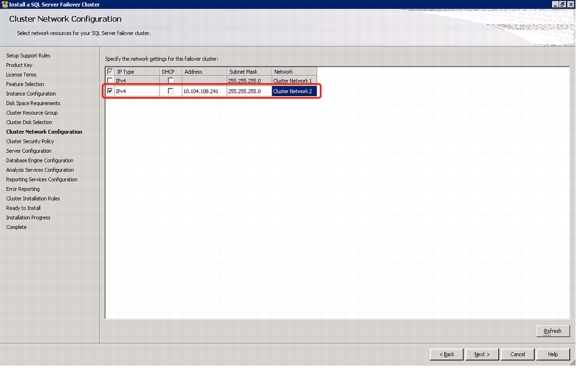The height and width of the screenshot is (369, 578).
Task: Click the Network column header
Action: (x=294, y=72)
